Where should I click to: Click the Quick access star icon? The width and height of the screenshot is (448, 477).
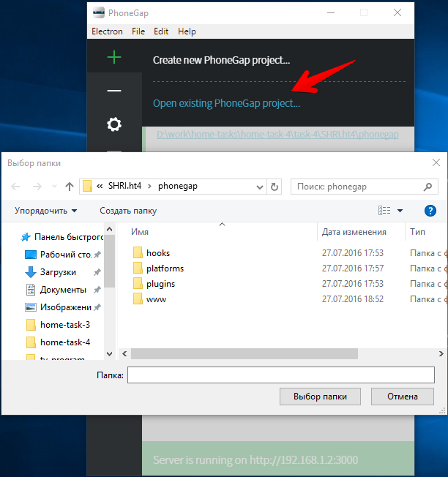tap(26, 237)
